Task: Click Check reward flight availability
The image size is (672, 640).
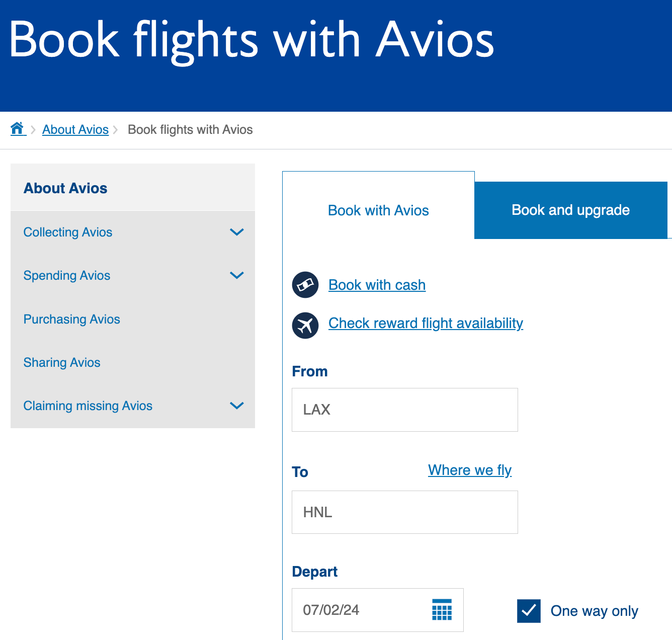Action: (425, 323)
